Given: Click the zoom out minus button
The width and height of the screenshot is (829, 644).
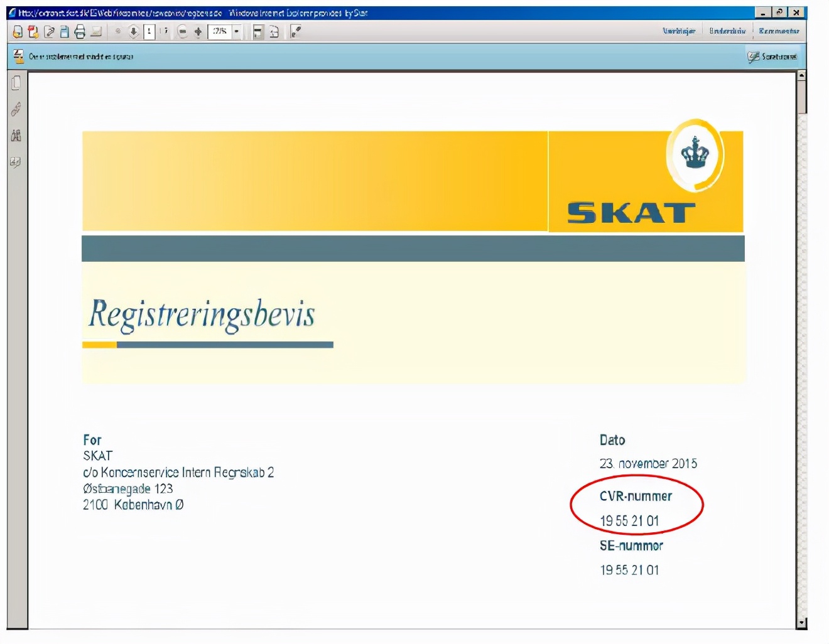Looking at the screenshot, I should (183, 31).
